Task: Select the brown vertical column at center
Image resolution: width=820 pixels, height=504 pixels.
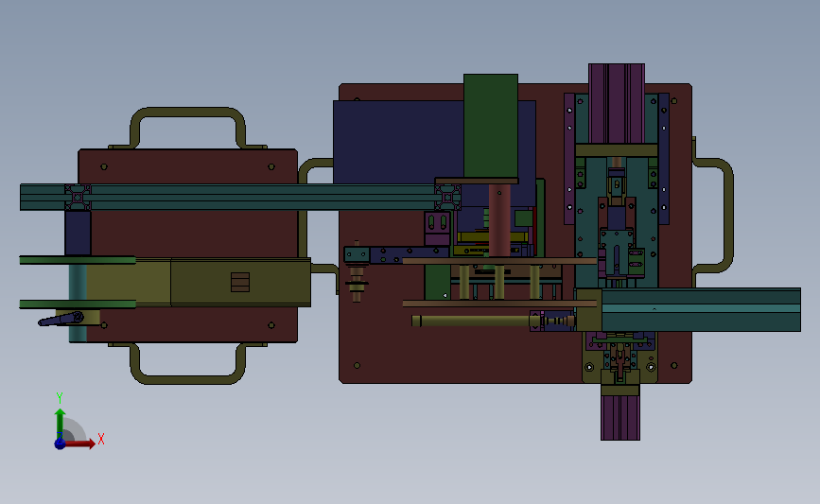Action: [x=499, y=219]
